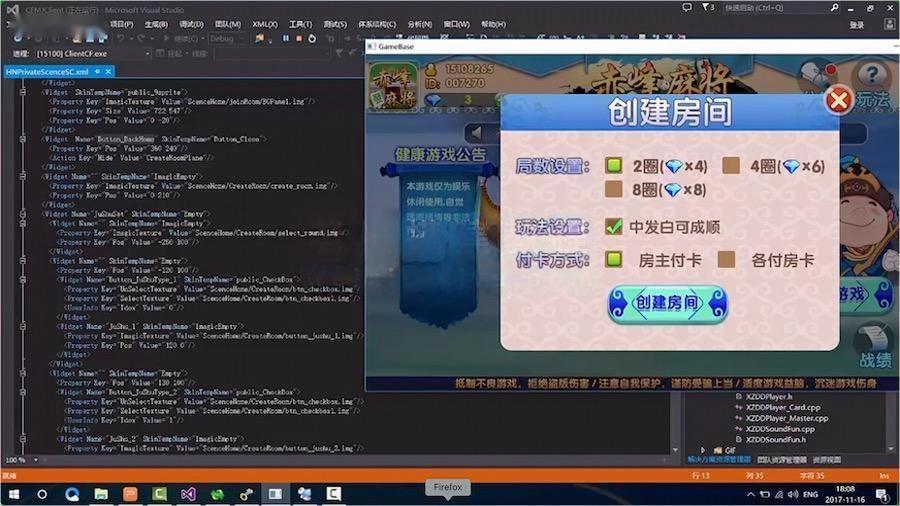Screen dimensions: 900x506
Task: Show hidden tray icons chevron
Action: click(x=751, y=494)
